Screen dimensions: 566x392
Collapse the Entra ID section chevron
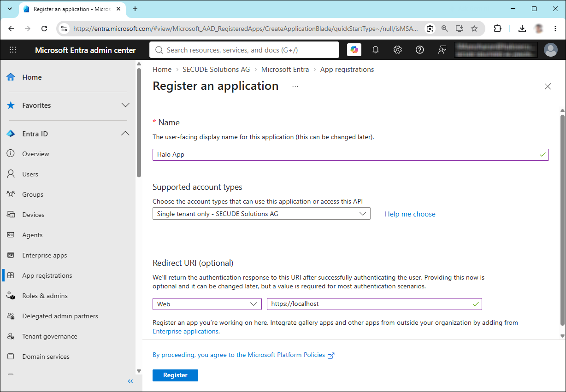(x=125, y=134)
